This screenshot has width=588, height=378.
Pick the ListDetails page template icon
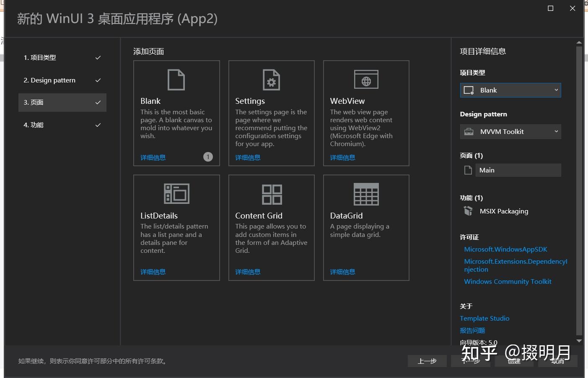tap(176, 194)
